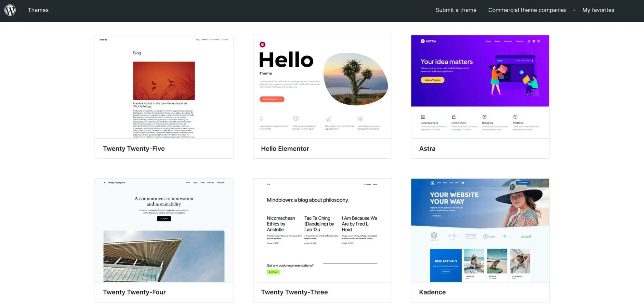Click the Make a Website button in Astra preview
This screenshot has height=307, width=644.
point(432,80)
